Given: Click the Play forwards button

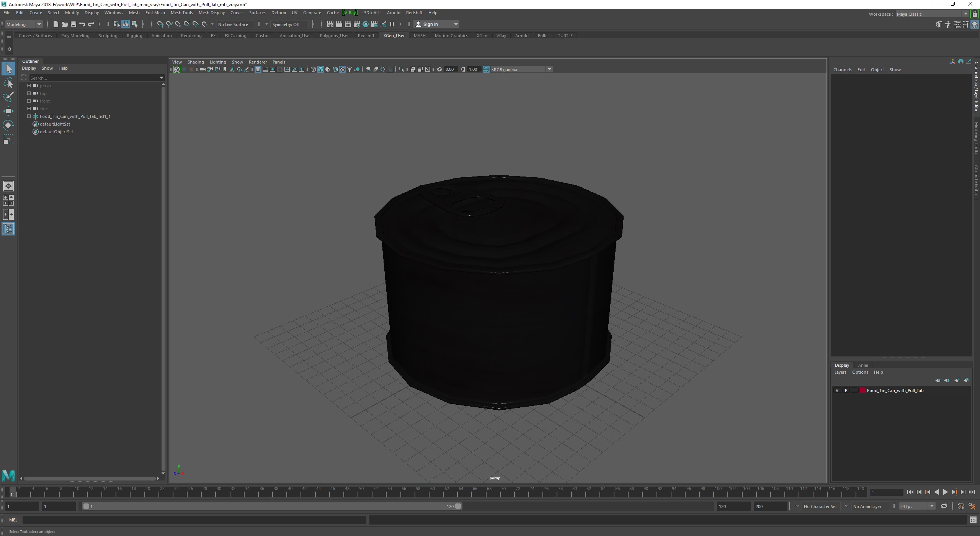Looking at the screenshot, I should pyautogui.click(x=945, y=492).
